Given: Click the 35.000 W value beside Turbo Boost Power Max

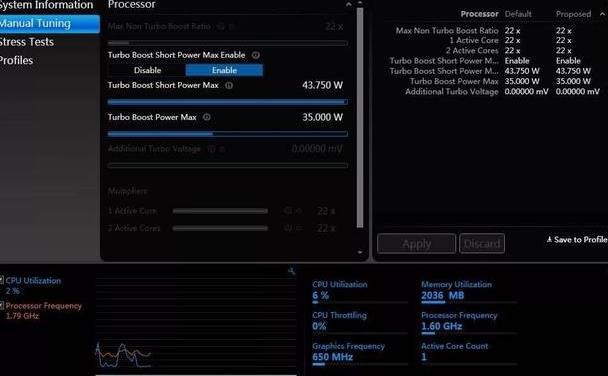Looking at the screenshot, I should (x=323, y=117).
